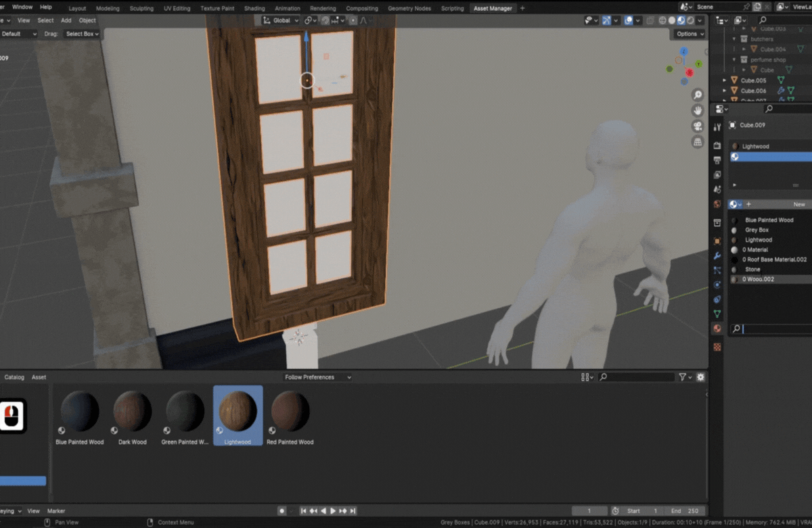812x528 pixels.
Task: Open the Render properties tab icon
Action: (717, 145)
